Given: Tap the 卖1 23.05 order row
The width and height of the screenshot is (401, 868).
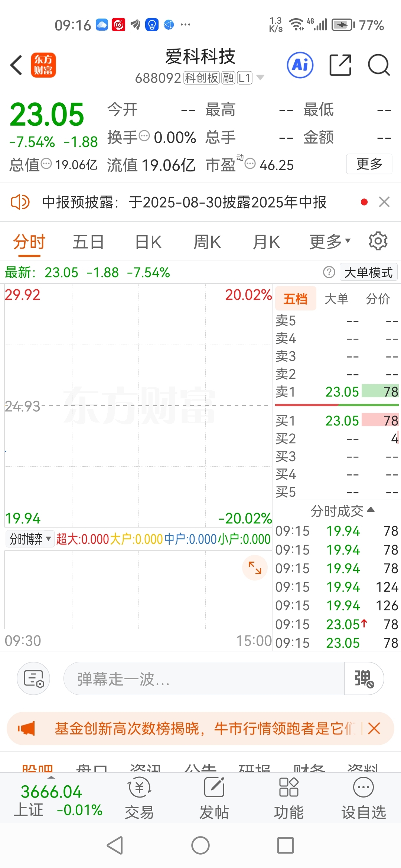Looking at the screenshot, I should coord(337,391).
